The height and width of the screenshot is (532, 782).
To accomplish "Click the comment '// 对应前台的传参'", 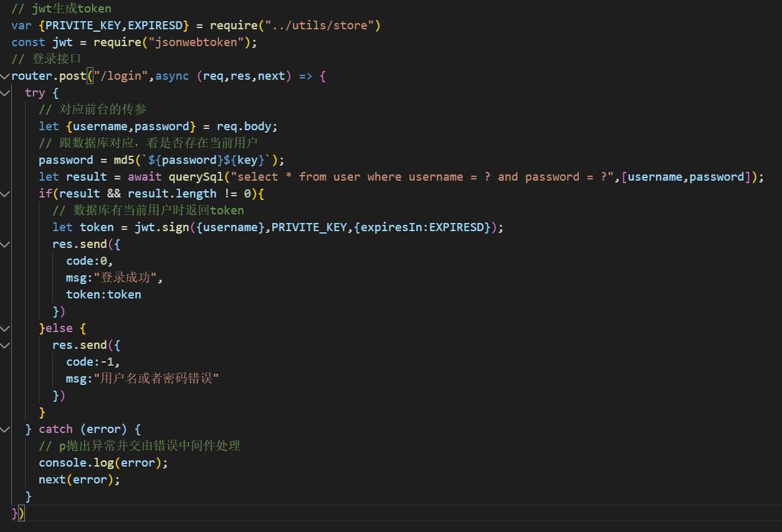I will (x=92, y=110).
